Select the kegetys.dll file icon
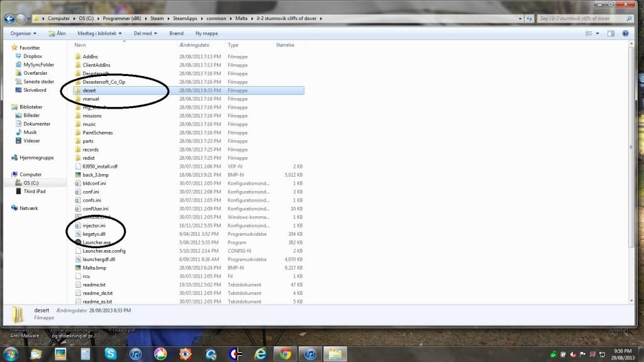 pyautogui.click(x=78, y=234)
